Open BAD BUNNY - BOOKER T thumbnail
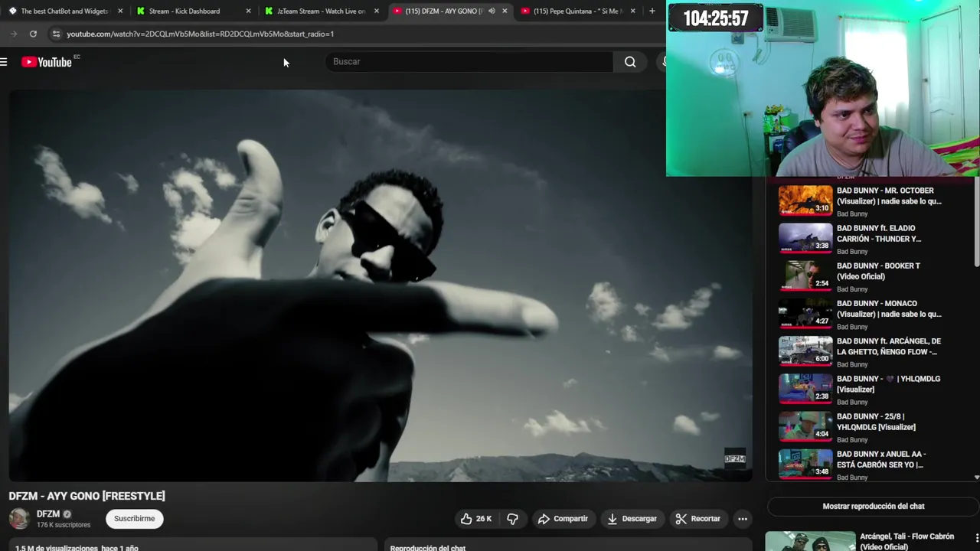Screen dimensions: 980x551 805,275
